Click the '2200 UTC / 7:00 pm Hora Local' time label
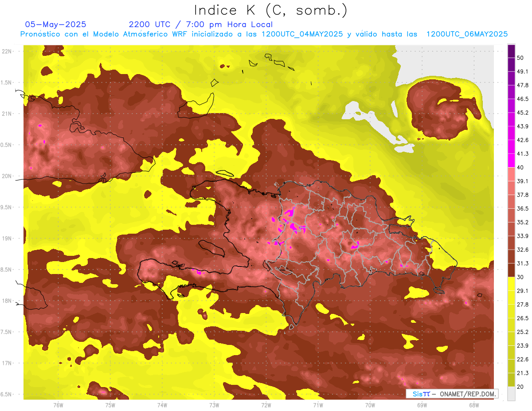The height and width of the screenshot is (411, 532). click(201, 24)
